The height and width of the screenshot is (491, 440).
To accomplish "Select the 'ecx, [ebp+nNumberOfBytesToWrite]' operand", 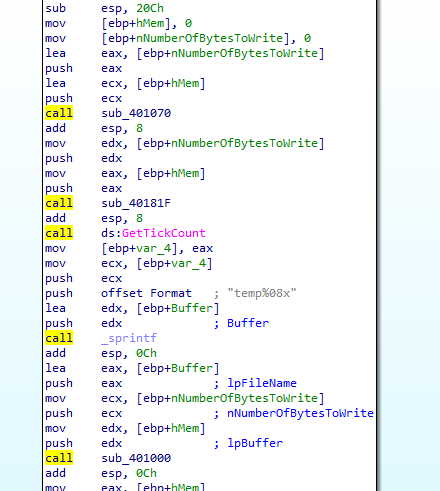I will point(213,398).
